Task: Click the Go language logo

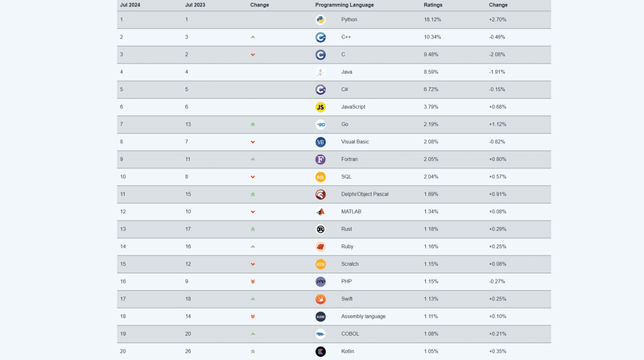Action: (x=320, y=125)
